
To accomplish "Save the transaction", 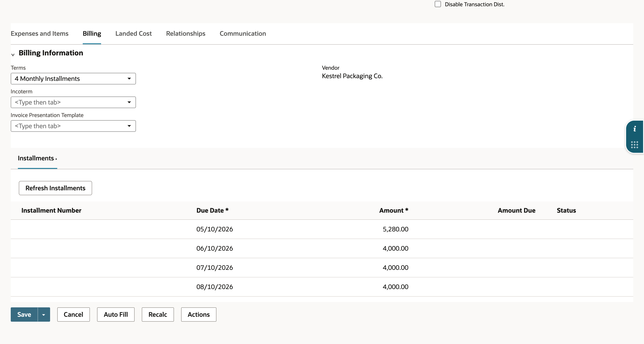I will [x=24, y=315].
